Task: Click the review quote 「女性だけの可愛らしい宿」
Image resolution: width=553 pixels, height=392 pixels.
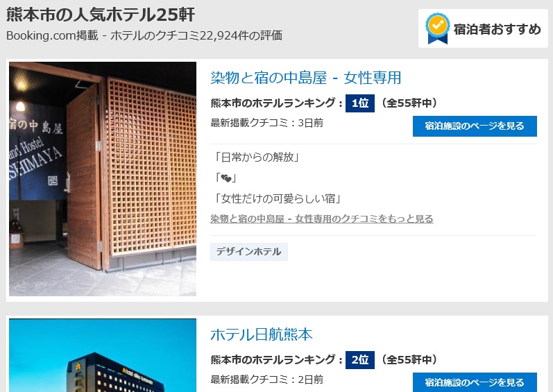Action: click(278, 198)
